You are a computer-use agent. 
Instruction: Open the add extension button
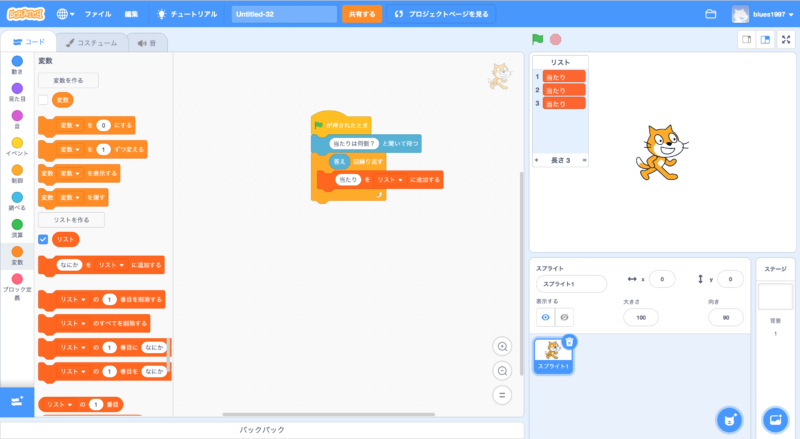pos(16,401)
